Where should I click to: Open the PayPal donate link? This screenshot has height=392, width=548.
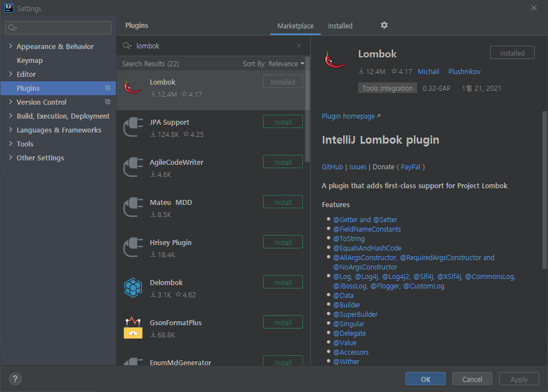point(410,167)
